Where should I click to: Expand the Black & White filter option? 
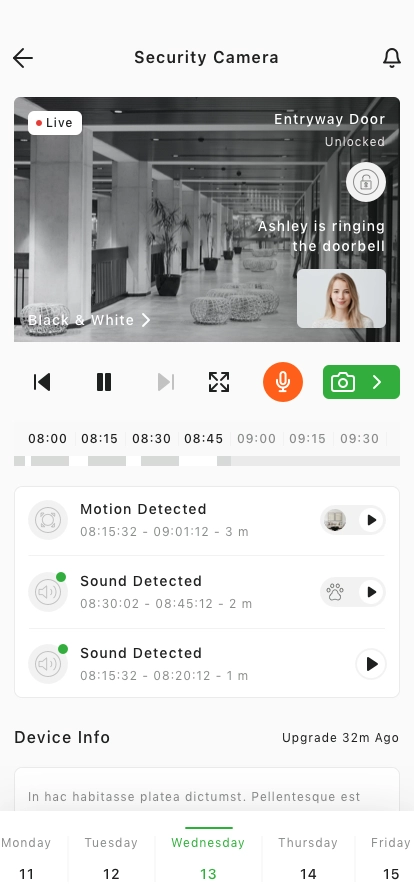point(89,320)
